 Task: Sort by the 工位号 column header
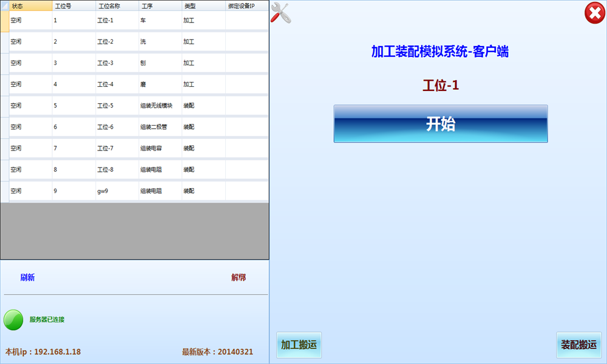coord(74,6)
